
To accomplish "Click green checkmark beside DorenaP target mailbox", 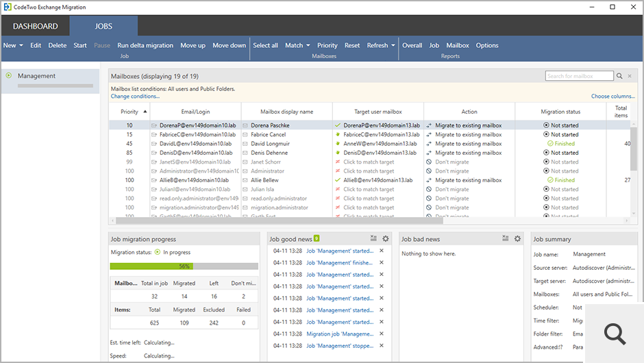I will pos(338,125).
